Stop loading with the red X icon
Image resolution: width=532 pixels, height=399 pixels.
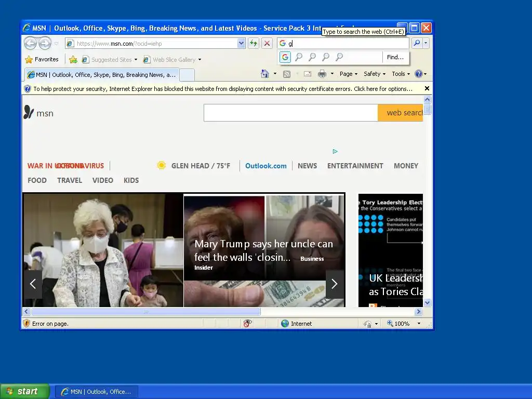267,43
